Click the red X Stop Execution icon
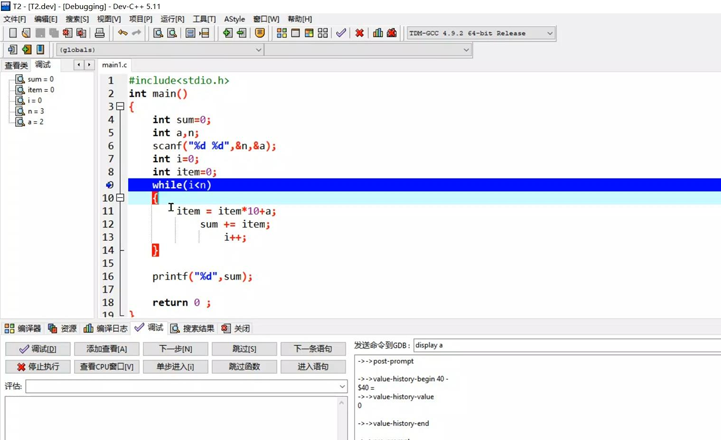This screenshot has height=440, width=721. click(x=360, y=33)
